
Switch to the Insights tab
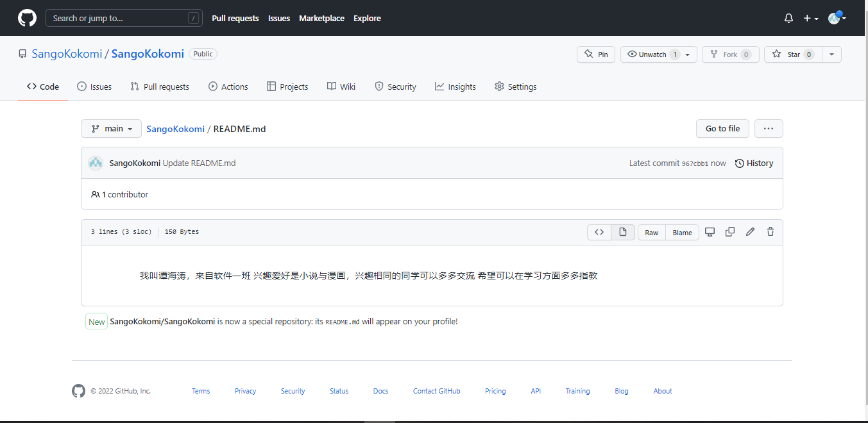pos(455,87)
